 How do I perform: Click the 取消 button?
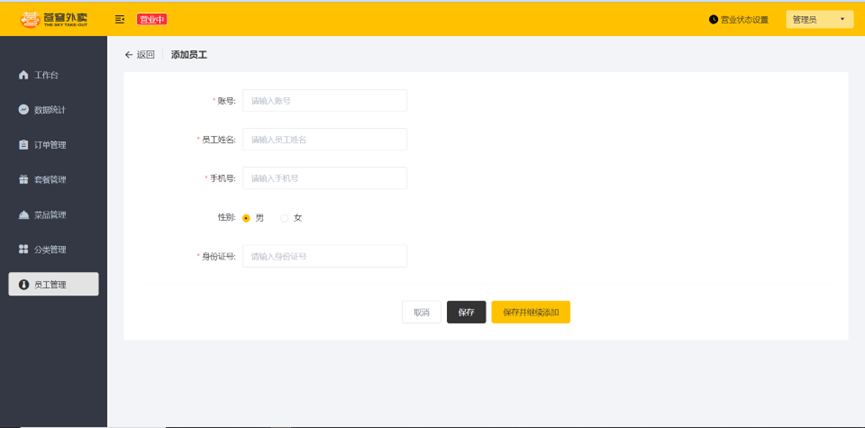(x=421, y=312)
